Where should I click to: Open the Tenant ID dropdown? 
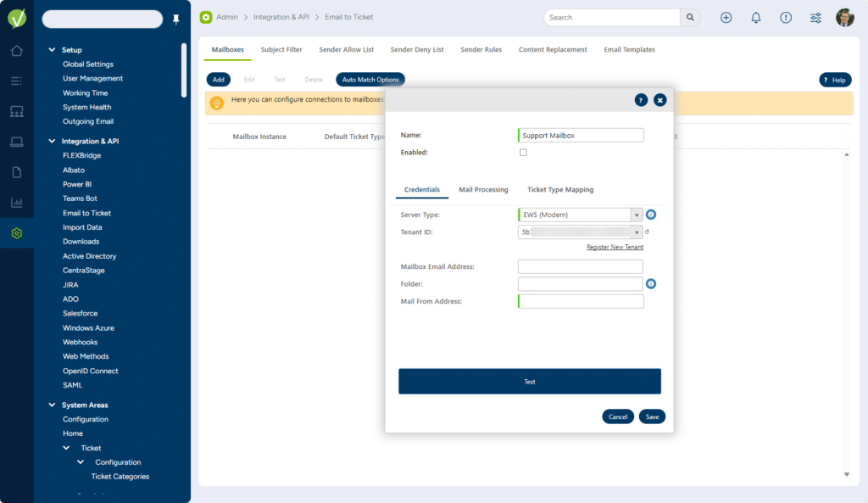tap(637, 232)
